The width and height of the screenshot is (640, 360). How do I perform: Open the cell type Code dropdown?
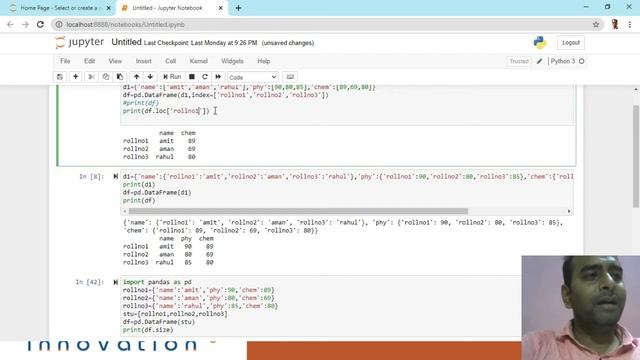click(x=253, y=77)
